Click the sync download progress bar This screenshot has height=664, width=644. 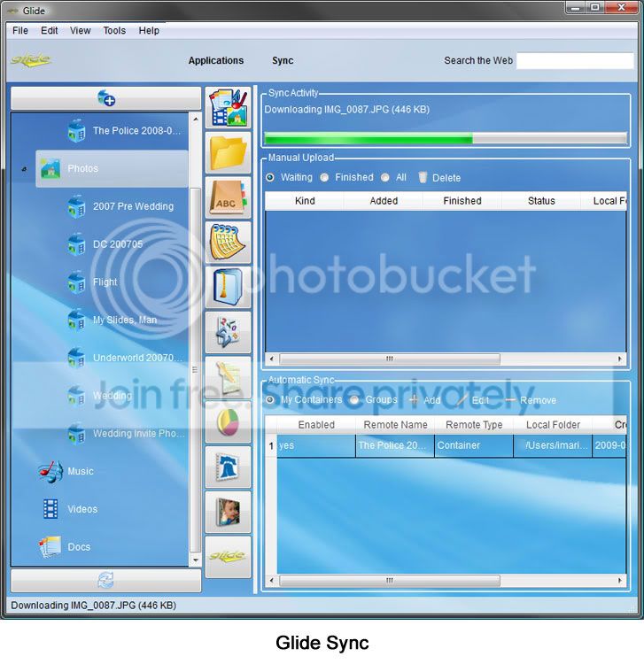pyautogui.click(x=446, y=138)
